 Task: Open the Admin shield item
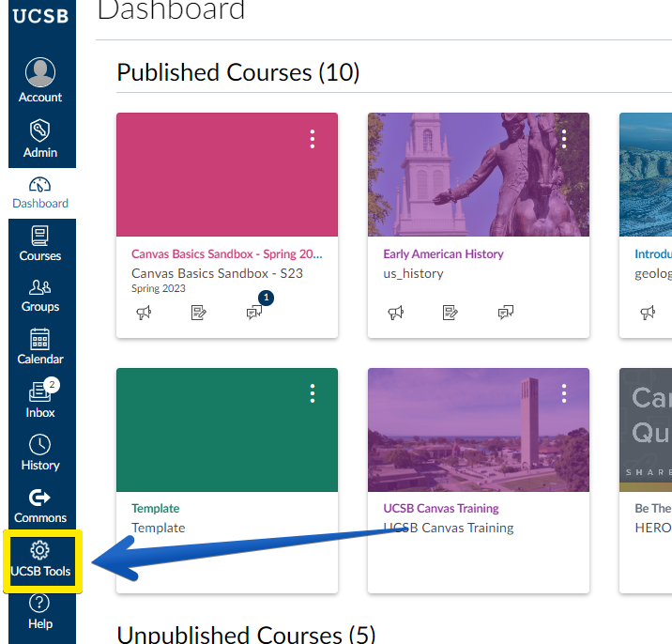coord(40,139)
